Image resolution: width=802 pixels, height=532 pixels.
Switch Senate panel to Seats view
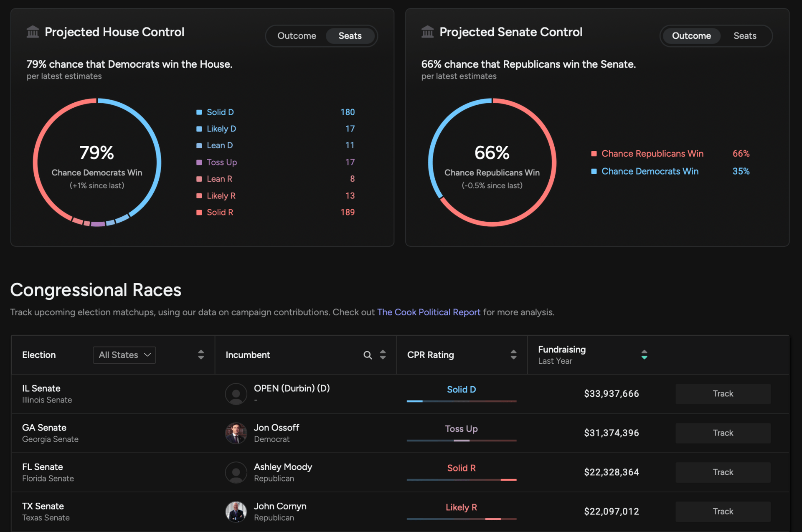[744, 36]
